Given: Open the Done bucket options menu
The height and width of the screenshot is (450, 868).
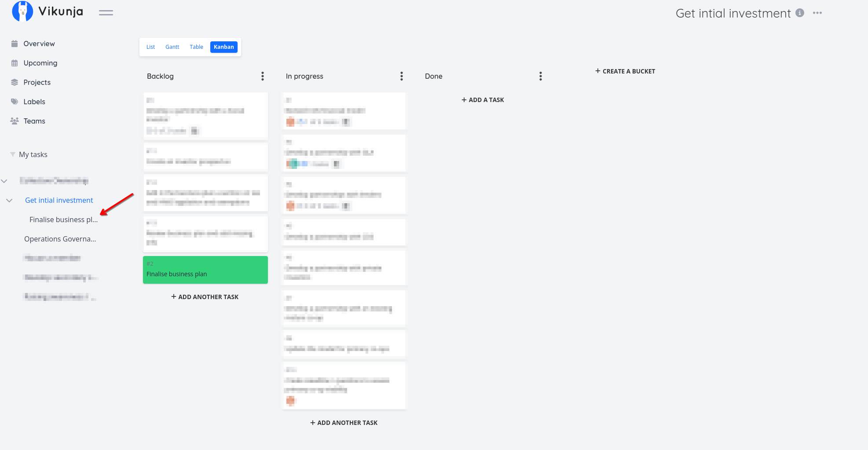Looking at the screenshot, I should pos(541,76).
